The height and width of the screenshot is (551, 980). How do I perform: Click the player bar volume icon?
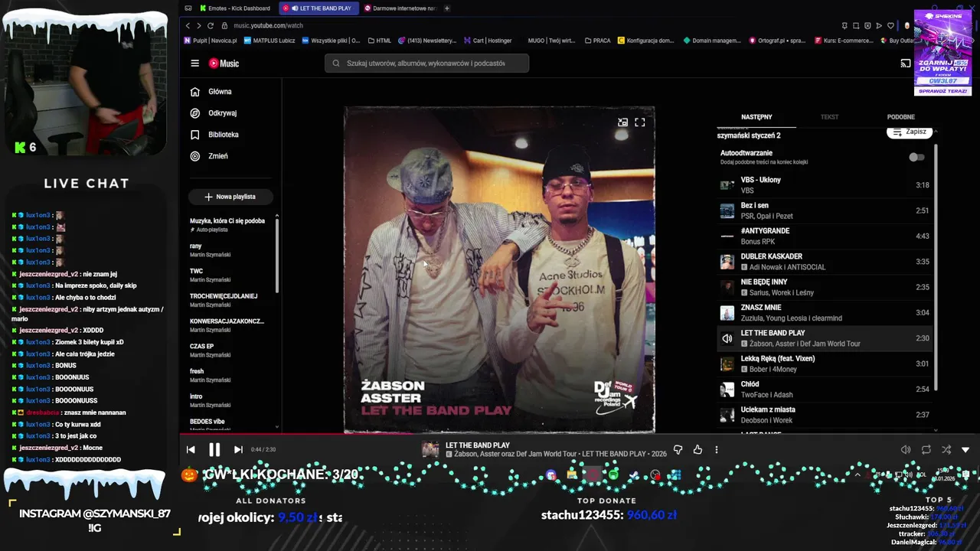coord(906,450)
